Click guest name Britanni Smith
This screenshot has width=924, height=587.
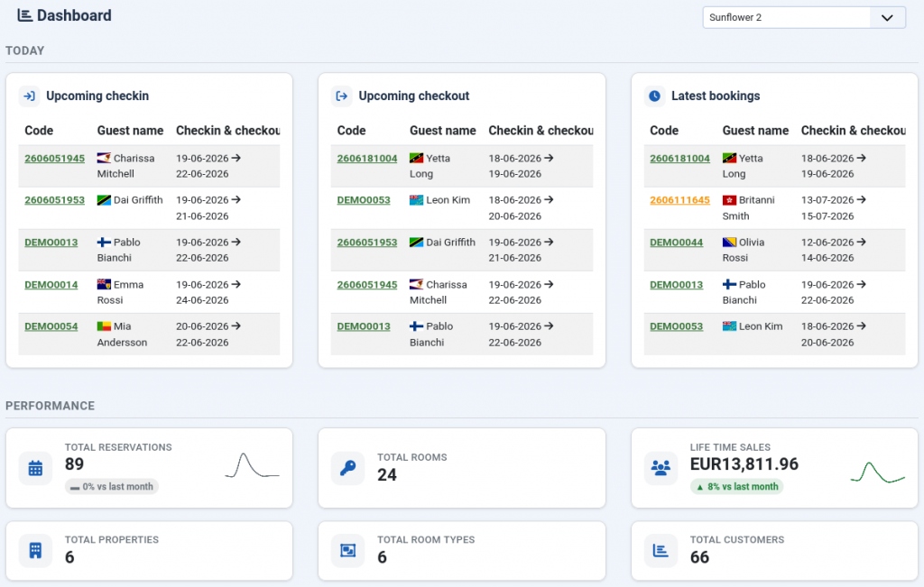pyautogui.click(x=748, y=208)
